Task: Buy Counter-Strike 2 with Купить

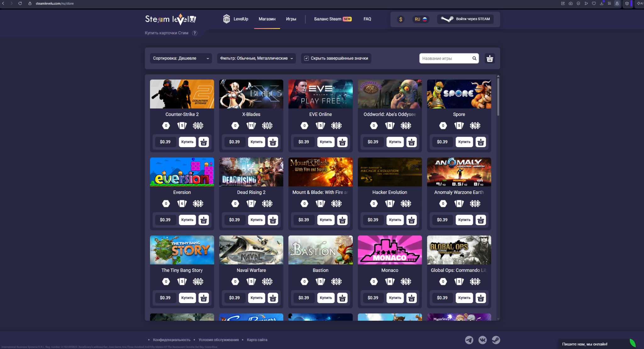Action: click(187, 142)
